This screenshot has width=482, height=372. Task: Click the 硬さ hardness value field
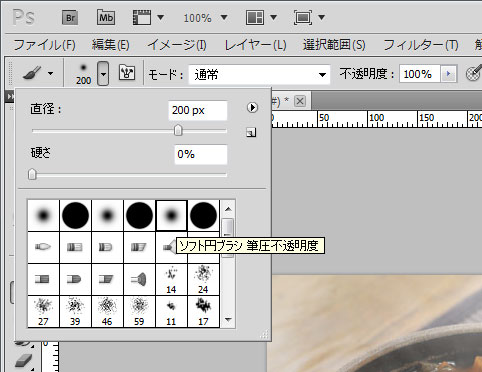(x=201, y=154)
